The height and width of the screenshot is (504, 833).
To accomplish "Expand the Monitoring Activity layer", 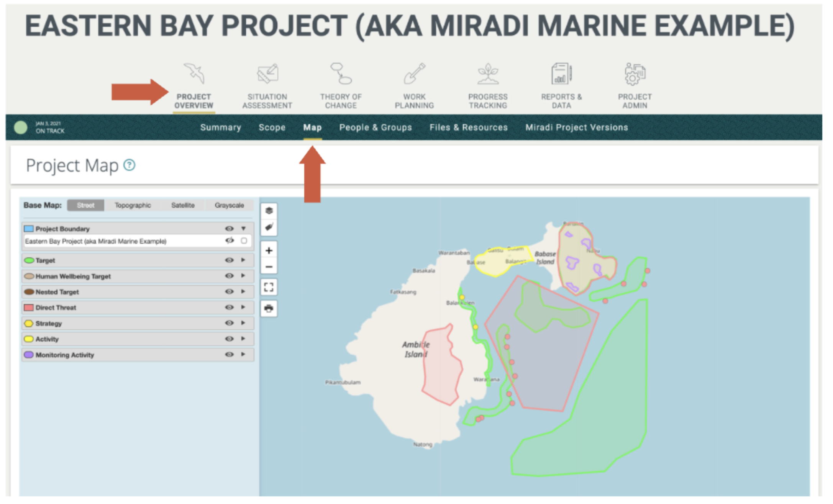I will 243,355.
